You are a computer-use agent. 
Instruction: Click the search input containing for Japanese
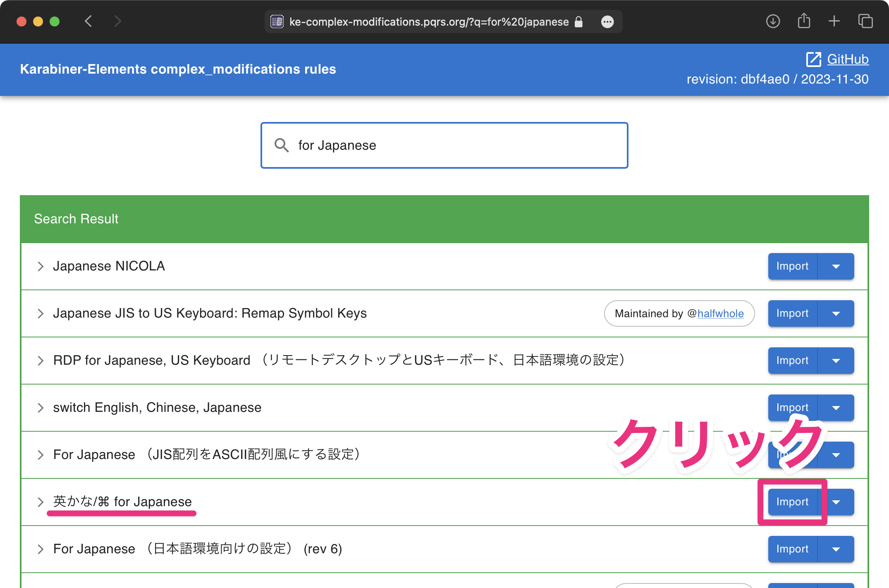pos(444,145)
